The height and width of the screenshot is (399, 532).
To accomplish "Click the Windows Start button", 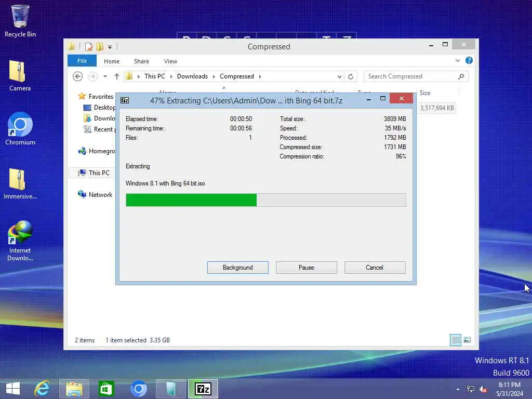I will click(13, 389).
